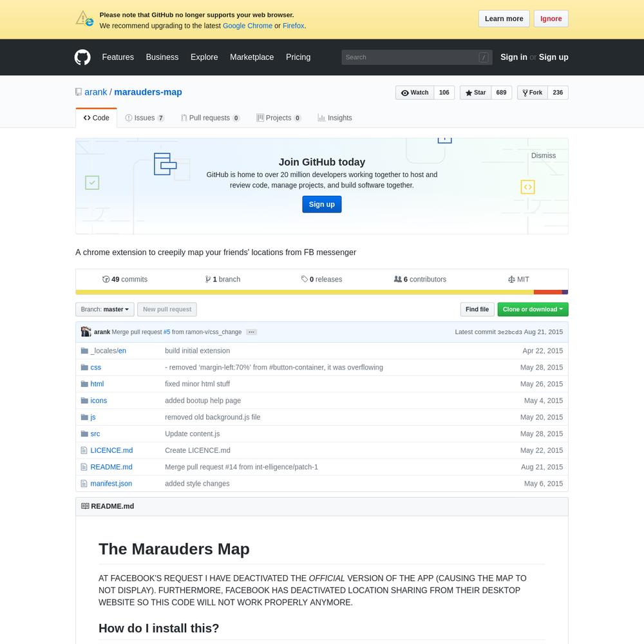The image size is (644, 644).
Task: Open the Projects tab
Action: coord(279,118)
